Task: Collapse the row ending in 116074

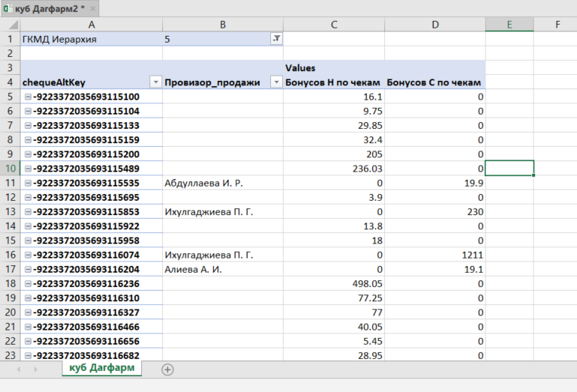Action: (x=28, y=255)
